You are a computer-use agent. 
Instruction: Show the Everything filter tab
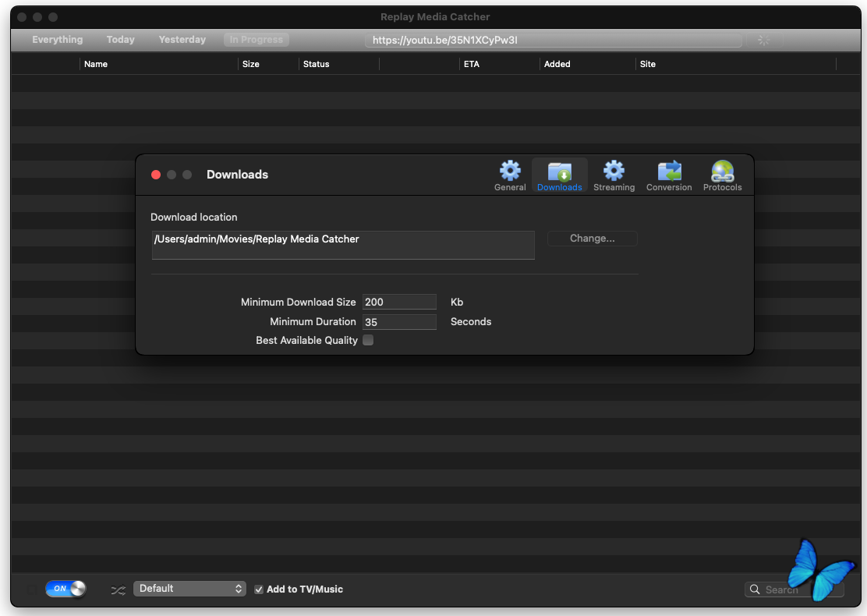57,40
